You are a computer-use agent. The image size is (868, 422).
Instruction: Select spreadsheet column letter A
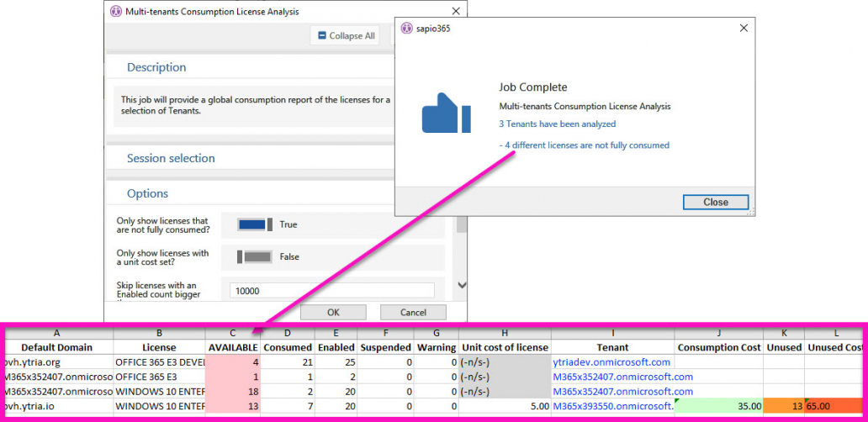pyautogui.click(x=57, y=333)
